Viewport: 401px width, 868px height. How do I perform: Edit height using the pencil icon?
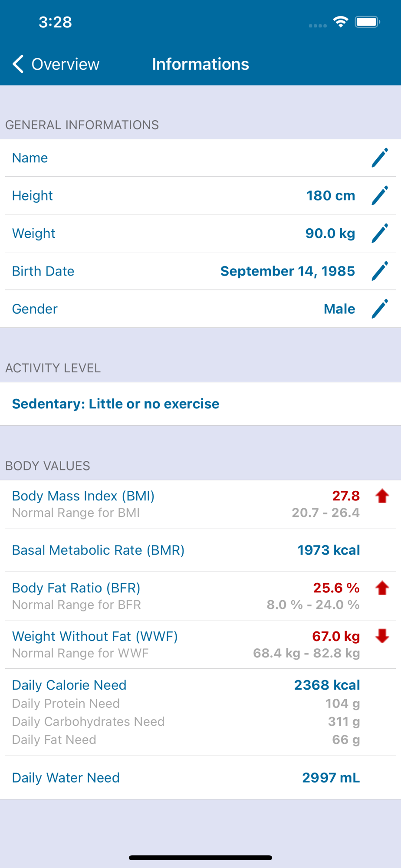[x=380, y=196]
